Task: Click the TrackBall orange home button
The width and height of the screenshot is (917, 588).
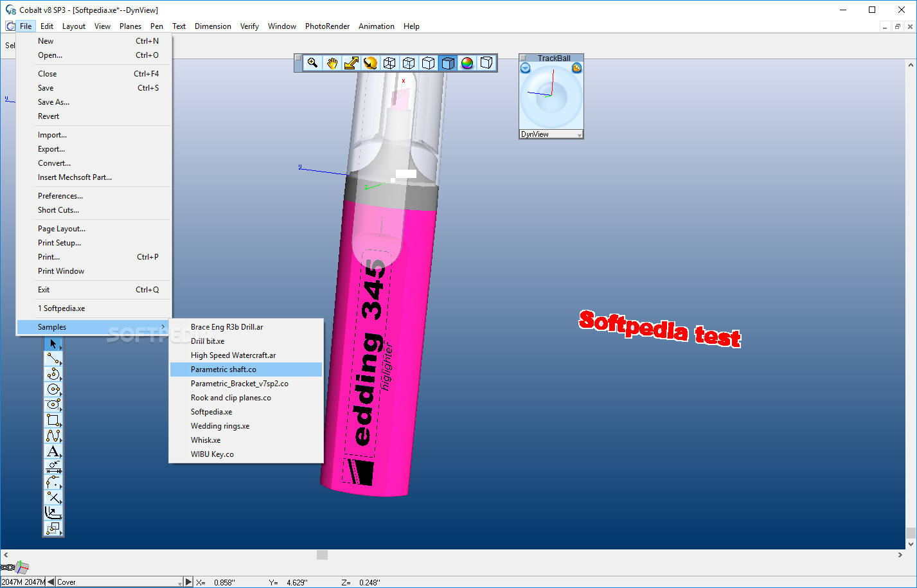Action: point(576,68)
